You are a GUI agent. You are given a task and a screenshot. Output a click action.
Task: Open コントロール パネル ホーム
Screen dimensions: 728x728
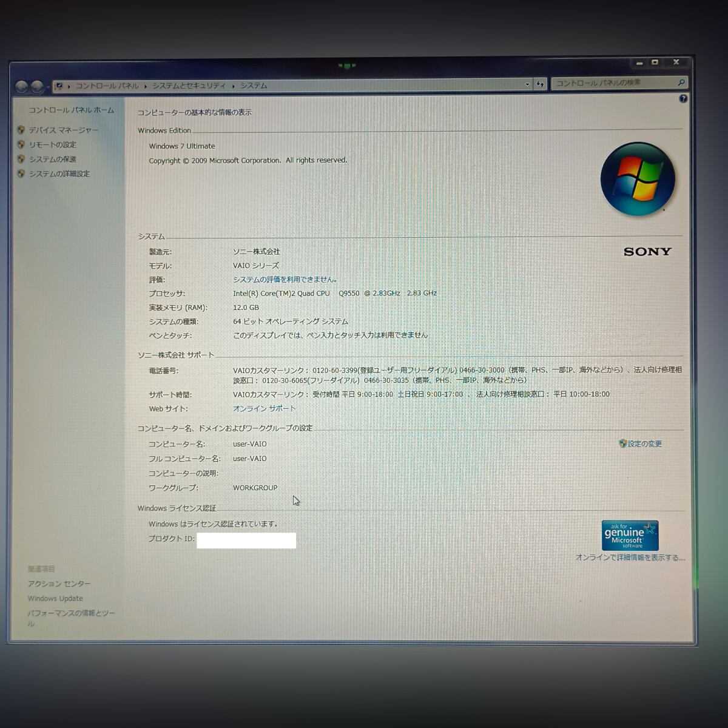point(71,110)
